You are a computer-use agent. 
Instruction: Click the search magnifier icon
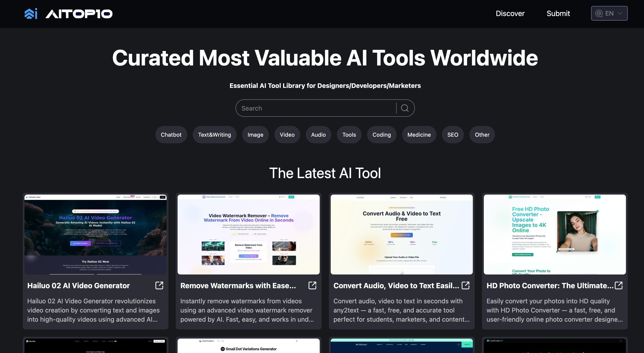pos(405,108)
